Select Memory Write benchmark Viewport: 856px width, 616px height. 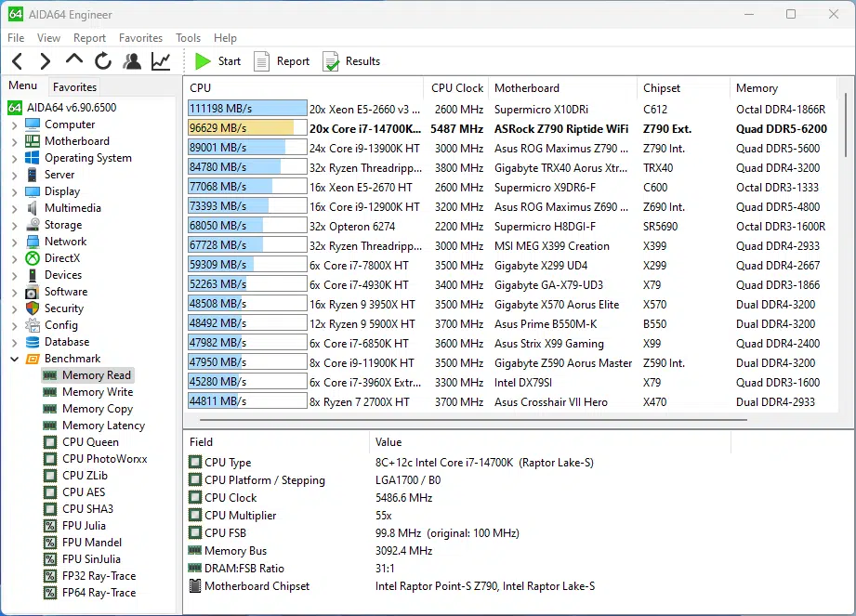97,392
